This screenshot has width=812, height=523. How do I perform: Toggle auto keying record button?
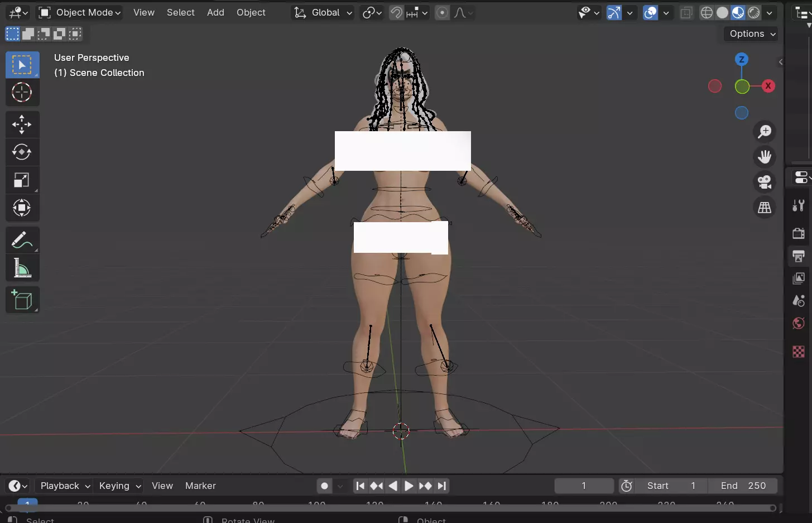[324, 486]
